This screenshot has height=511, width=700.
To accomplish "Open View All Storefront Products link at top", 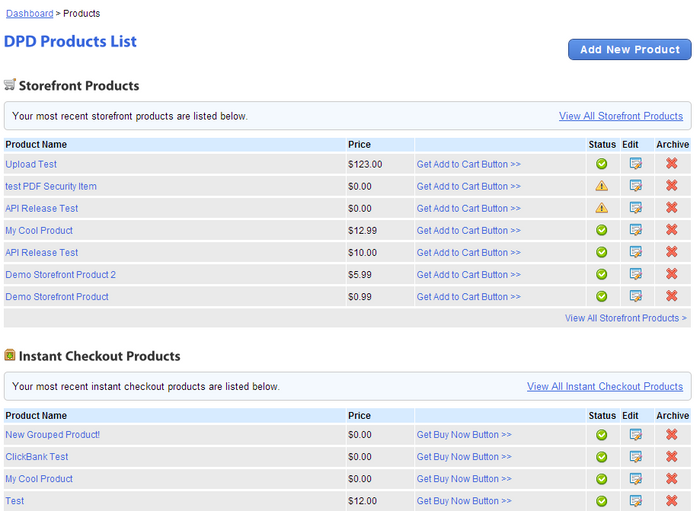I will click(621, 116).
